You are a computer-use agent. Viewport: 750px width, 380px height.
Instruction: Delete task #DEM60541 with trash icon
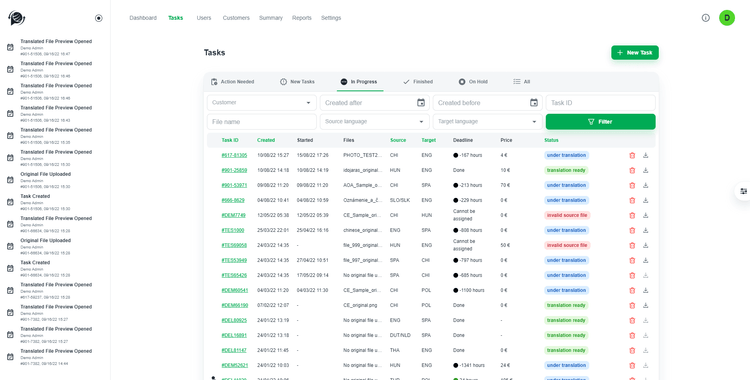pos(632,291)
